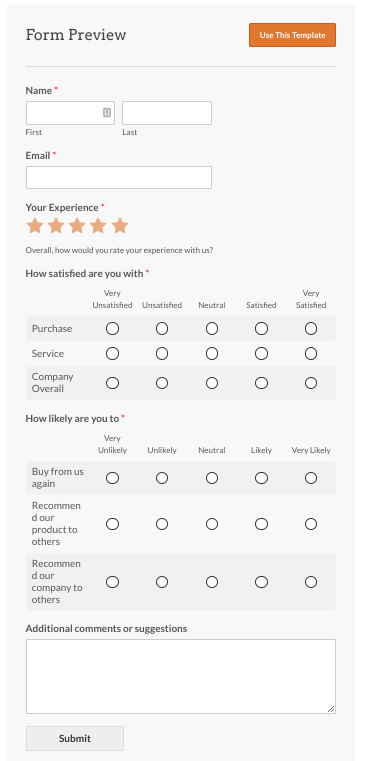The height and width of the screenshot is (761, 369).
Task: Mark Purchase as Very Satisfied
Action: 311,329
